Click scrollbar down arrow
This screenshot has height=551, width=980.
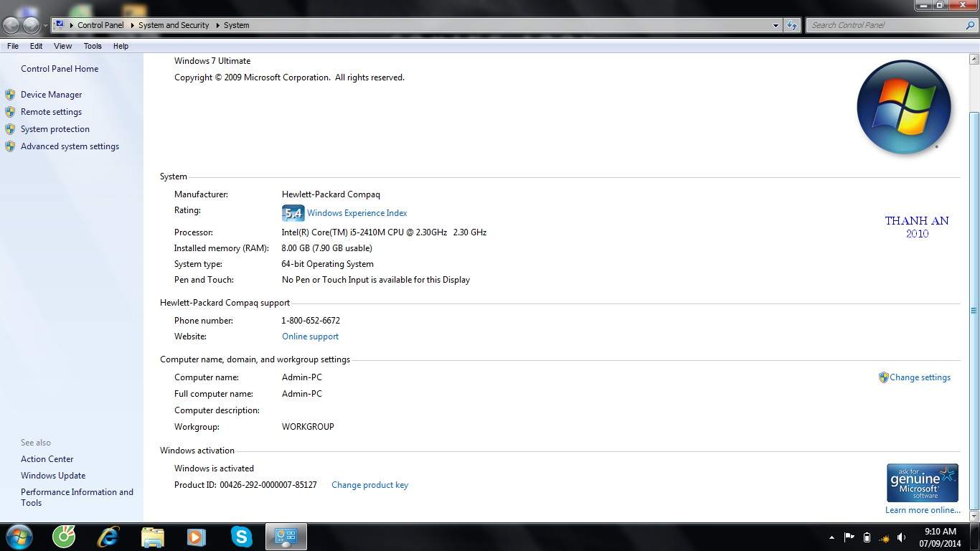coord(974,516)
